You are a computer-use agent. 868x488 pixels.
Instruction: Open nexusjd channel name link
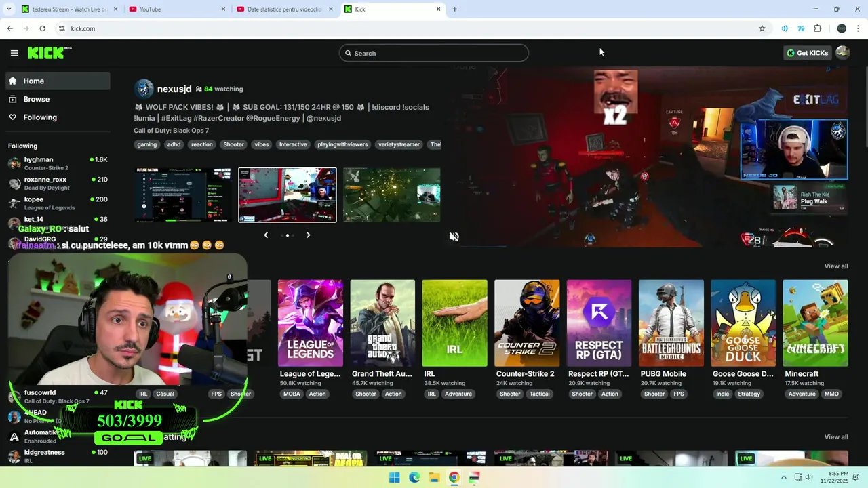coord(174,89)
